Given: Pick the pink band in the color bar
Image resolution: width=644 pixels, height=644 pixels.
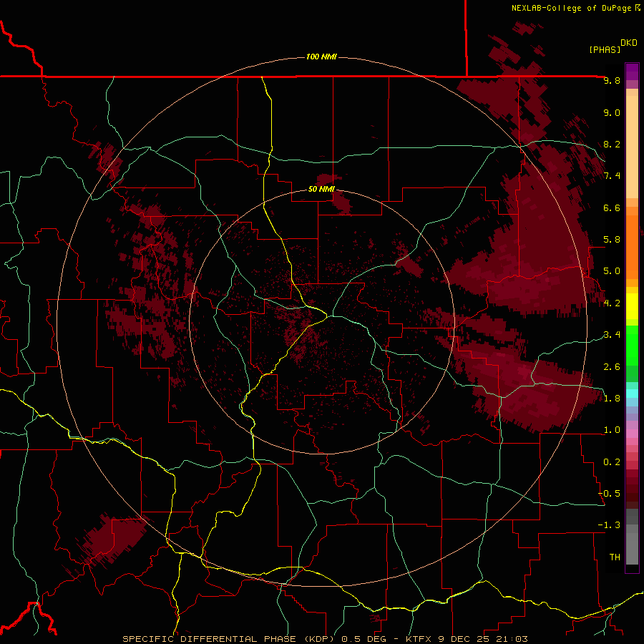Looking at the screenshot, I should pos(632,434).
